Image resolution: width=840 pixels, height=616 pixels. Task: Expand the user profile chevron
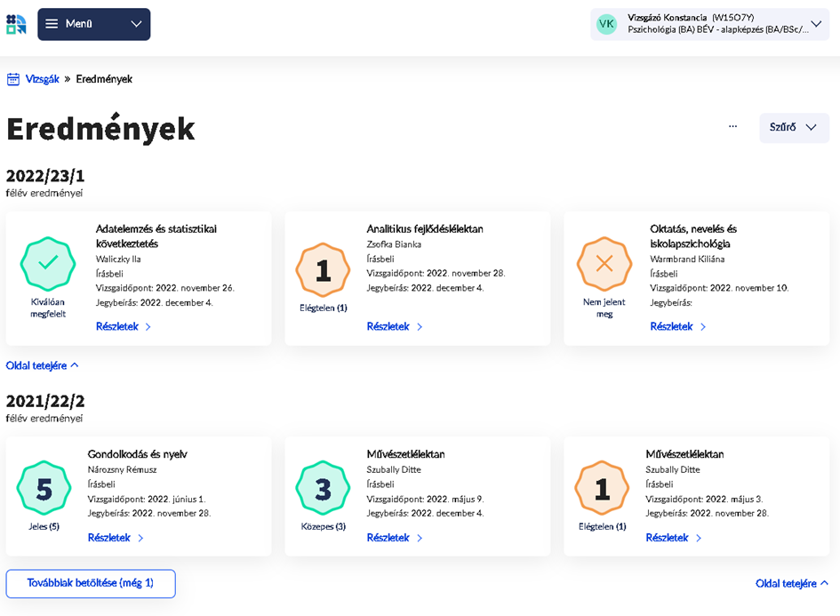click(x=816, y=24)
